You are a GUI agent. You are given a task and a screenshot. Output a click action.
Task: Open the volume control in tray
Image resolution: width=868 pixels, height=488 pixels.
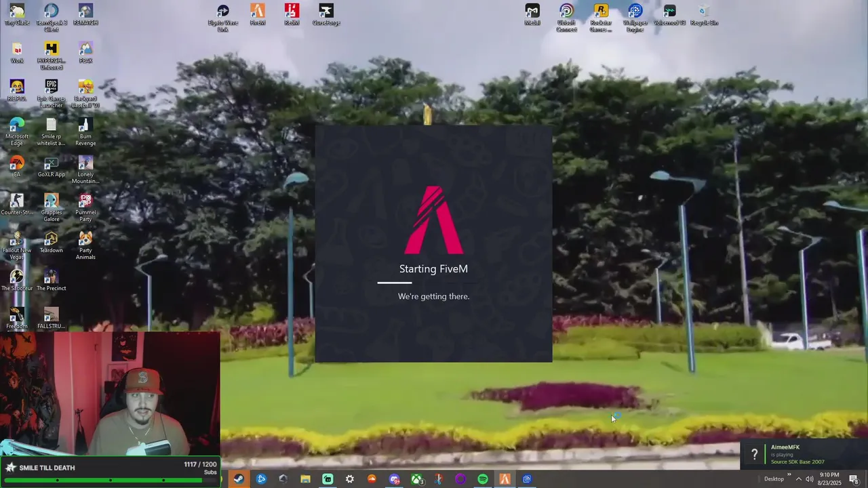(809, 479)
